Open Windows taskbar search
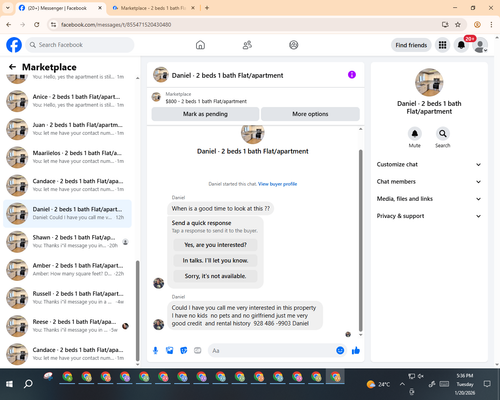500x400 pixels. [x=28, y=384]
